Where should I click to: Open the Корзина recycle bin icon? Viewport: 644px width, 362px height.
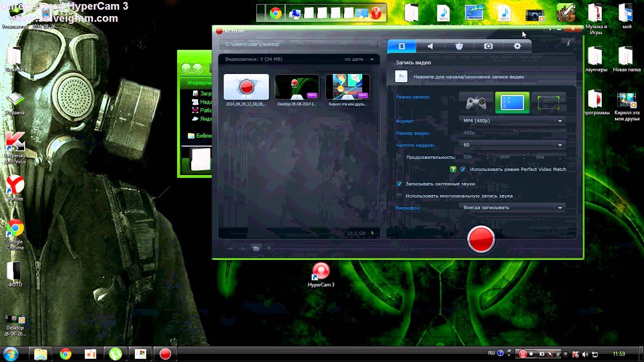click(15, 105)
